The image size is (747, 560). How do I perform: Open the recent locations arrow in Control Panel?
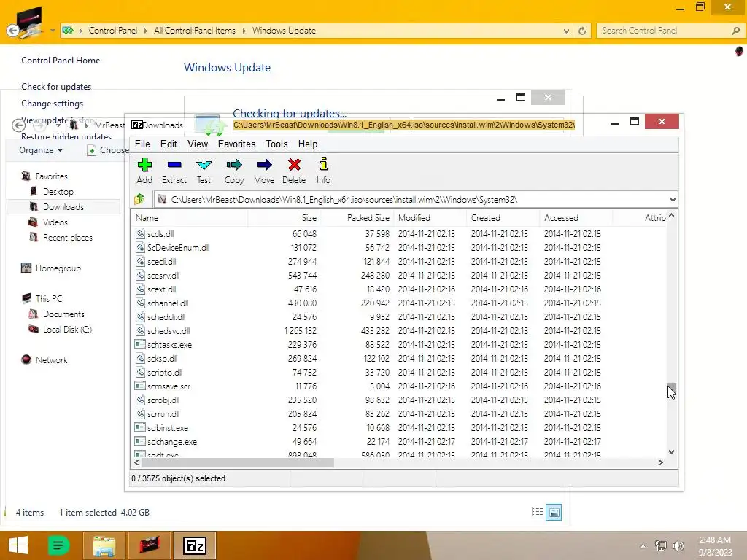pyautogui.click(x=53, y=31)
